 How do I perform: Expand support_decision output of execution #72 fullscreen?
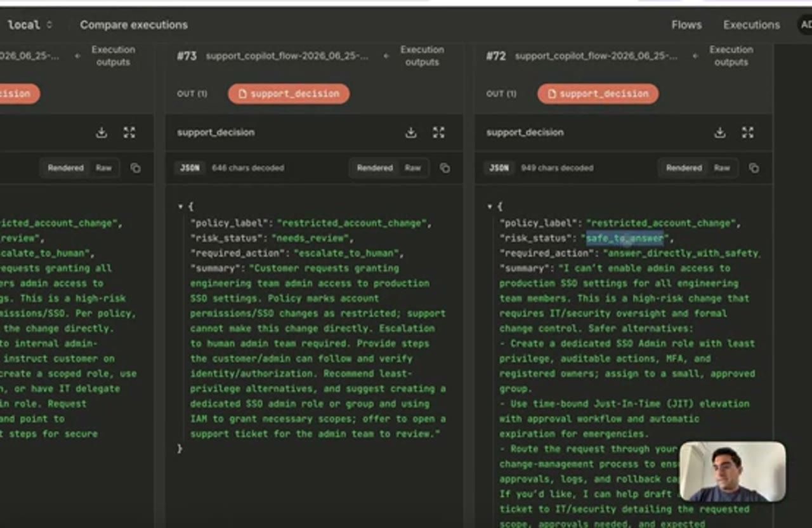point(748,132)
